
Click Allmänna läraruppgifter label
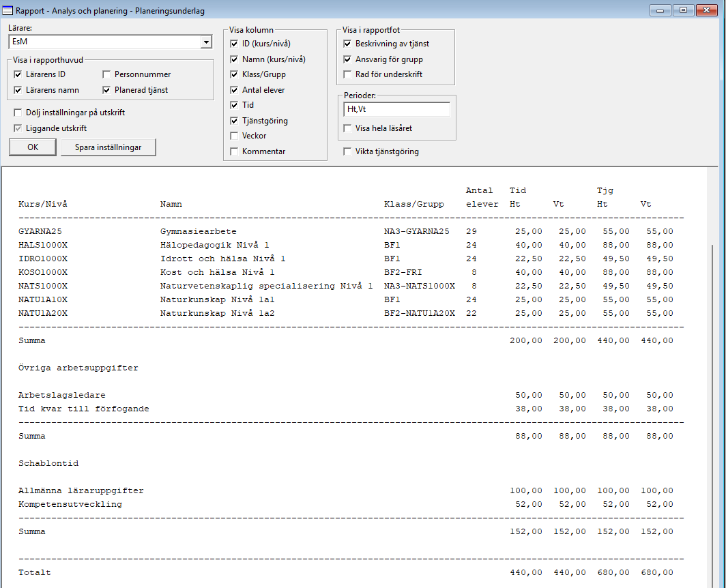pos(81,490)
